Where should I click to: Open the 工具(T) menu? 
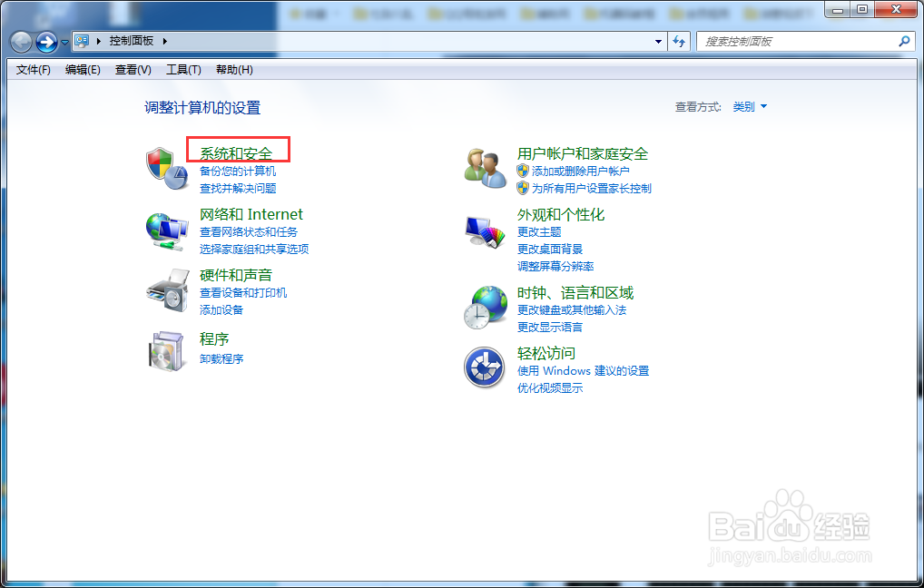point(183,70)
